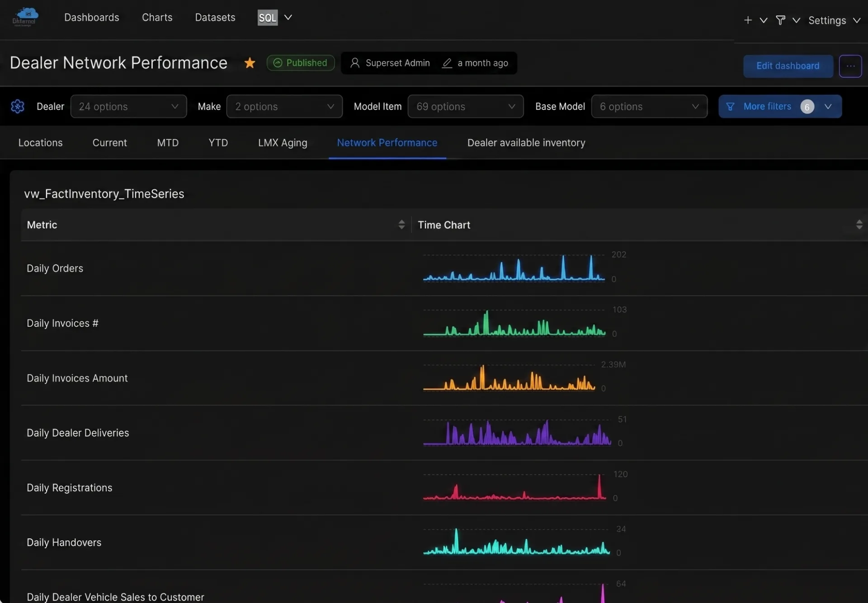The image size is (868, 603).
Task: Click the Daily Invoices # metric label
Action: 62,323
